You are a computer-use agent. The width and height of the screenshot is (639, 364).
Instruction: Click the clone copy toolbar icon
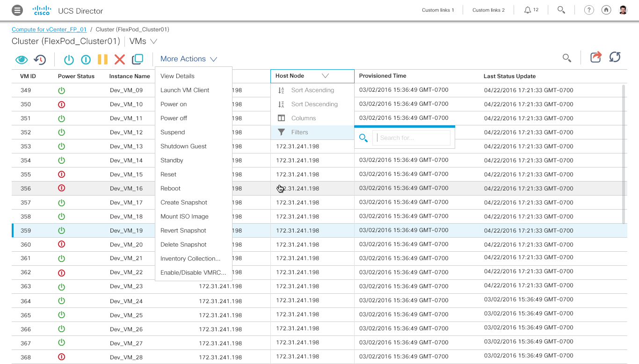138,59
